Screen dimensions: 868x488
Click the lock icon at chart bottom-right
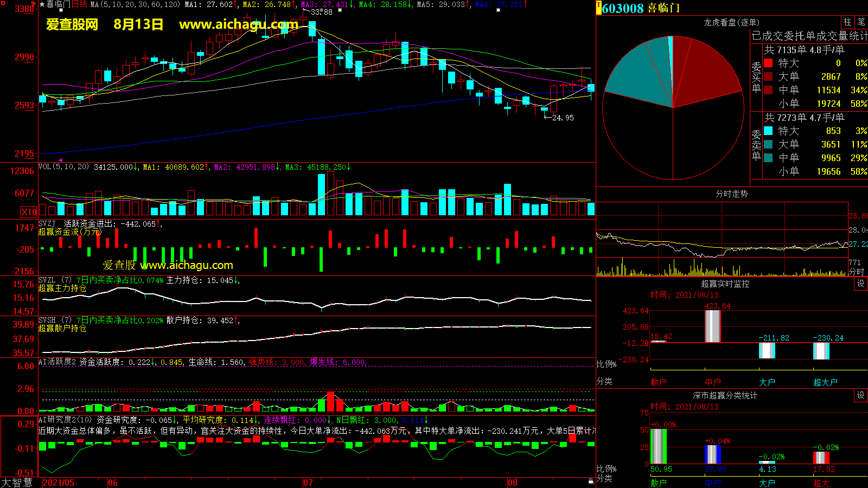[591, 481]
